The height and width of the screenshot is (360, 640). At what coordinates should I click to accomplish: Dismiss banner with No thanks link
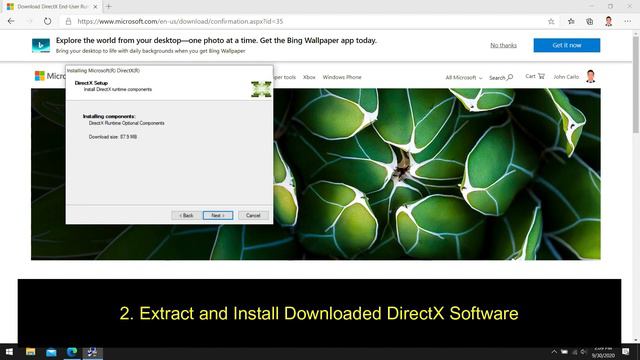click(503, 45)
